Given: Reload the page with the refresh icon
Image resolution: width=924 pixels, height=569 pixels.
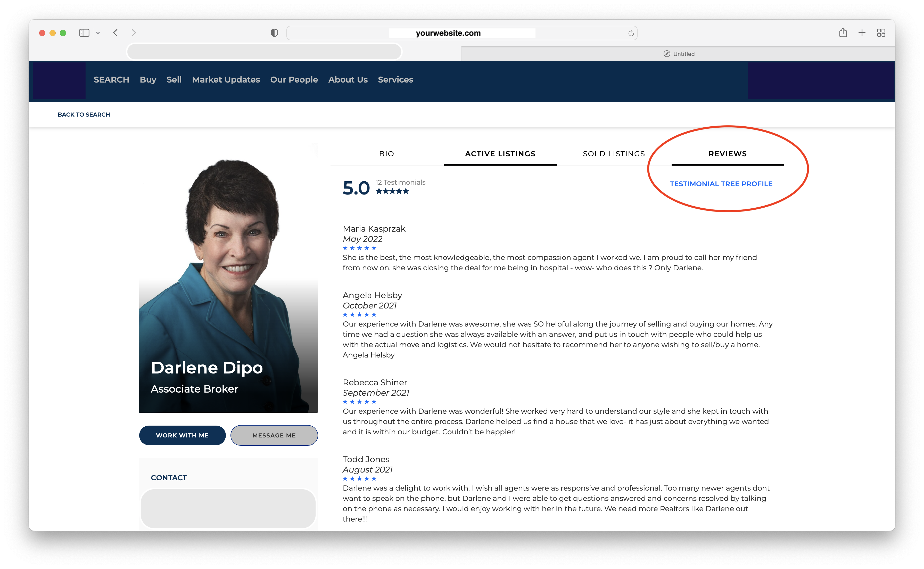Looking at the screenshot, I should pyautogui.click(x=631, y=33).
